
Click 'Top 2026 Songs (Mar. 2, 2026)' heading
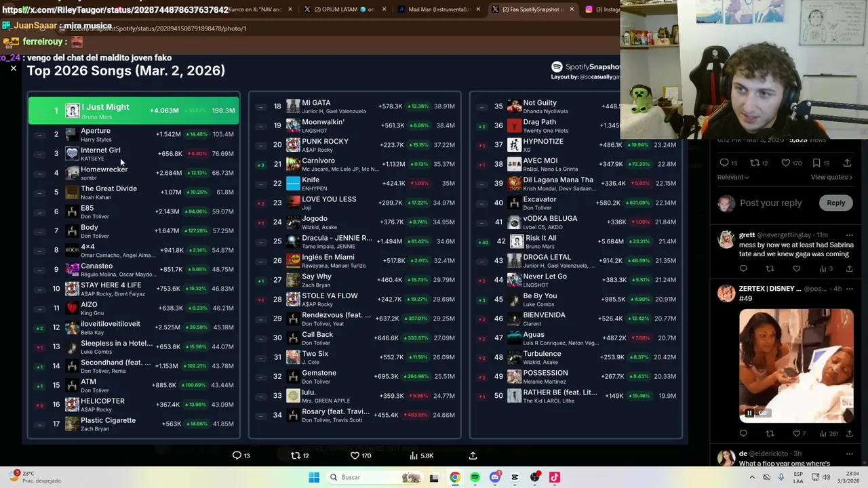[x=125, y=70]
